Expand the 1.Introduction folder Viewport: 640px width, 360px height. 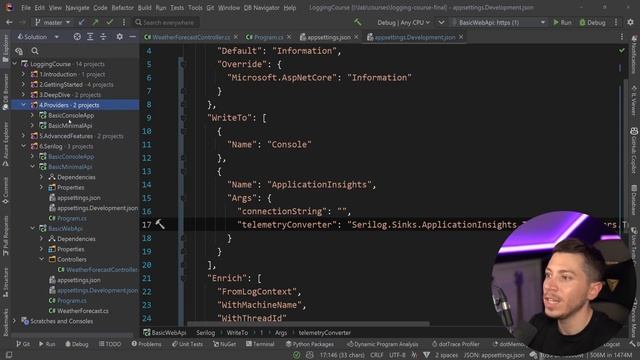tap(23, 74)
